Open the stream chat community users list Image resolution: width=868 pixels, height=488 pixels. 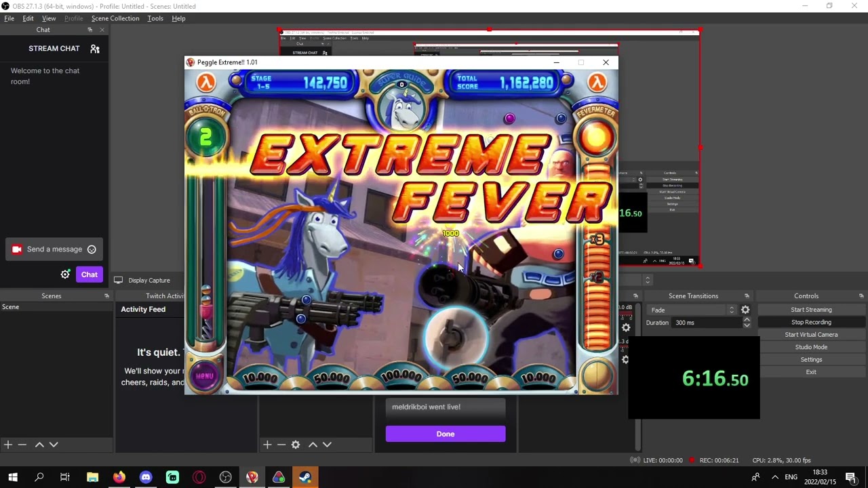[x=95, y=49]
